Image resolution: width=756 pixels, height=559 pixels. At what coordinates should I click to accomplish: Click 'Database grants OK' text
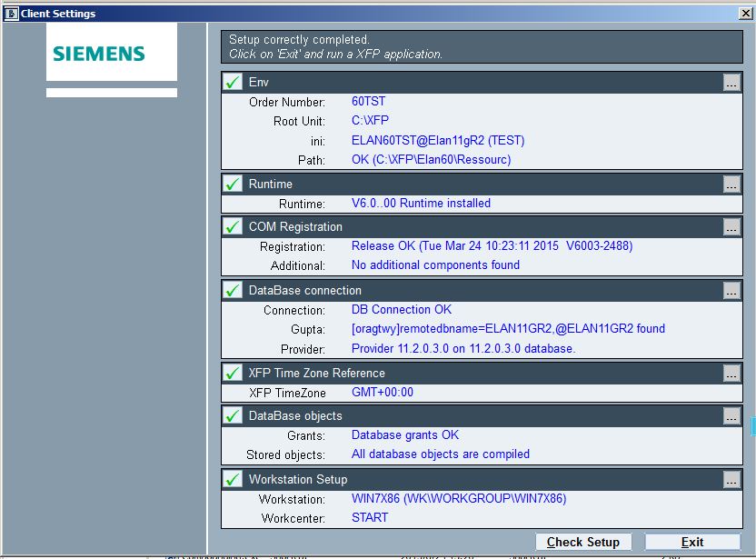click(405, 435)
